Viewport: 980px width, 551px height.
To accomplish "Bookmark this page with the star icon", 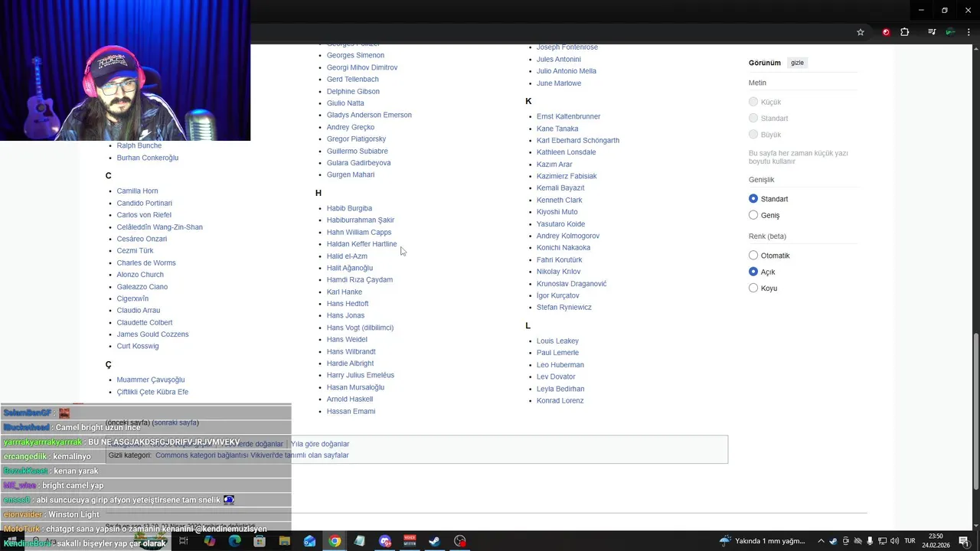I will click(861, 32).
